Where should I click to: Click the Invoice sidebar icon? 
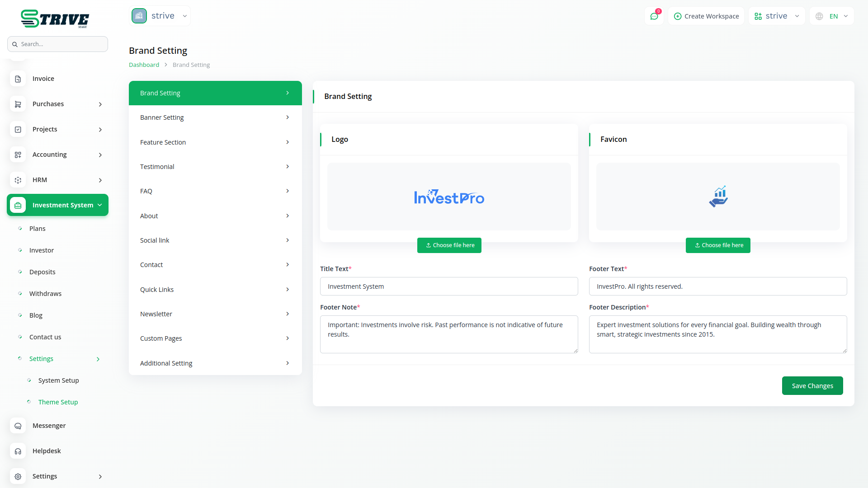point(18,79)
